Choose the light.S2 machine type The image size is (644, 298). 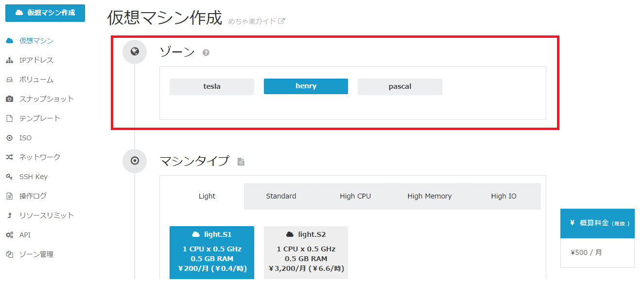pyautogui.click(x=306, y=252)
